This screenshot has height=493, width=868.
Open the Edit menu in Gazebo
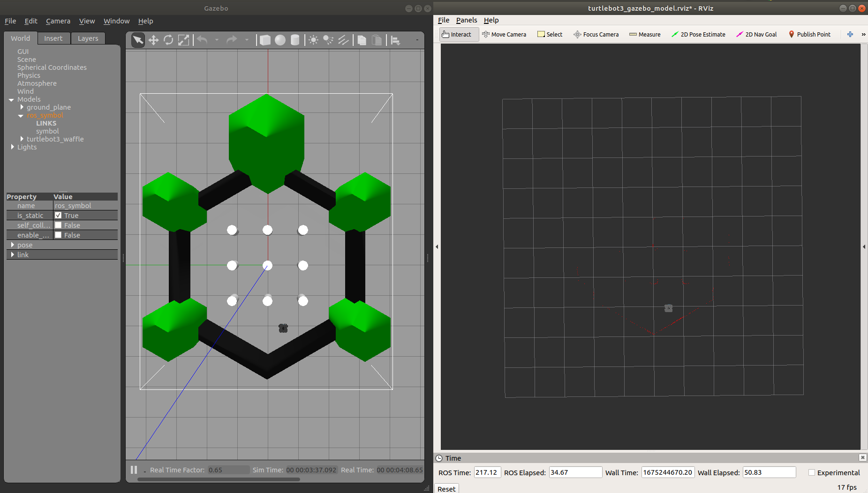coord(31,21)
